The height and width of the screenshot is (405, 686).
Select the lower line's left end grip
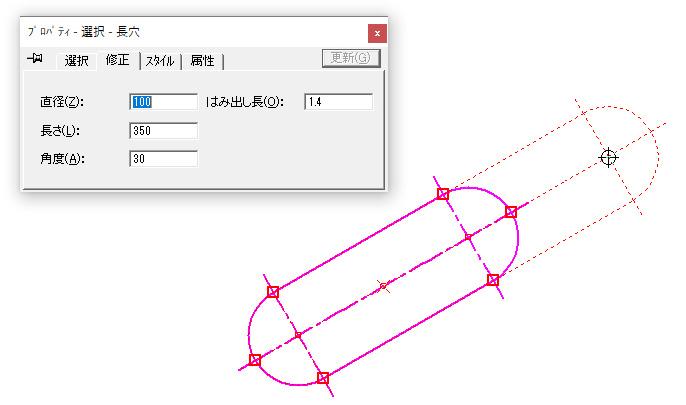323,377
